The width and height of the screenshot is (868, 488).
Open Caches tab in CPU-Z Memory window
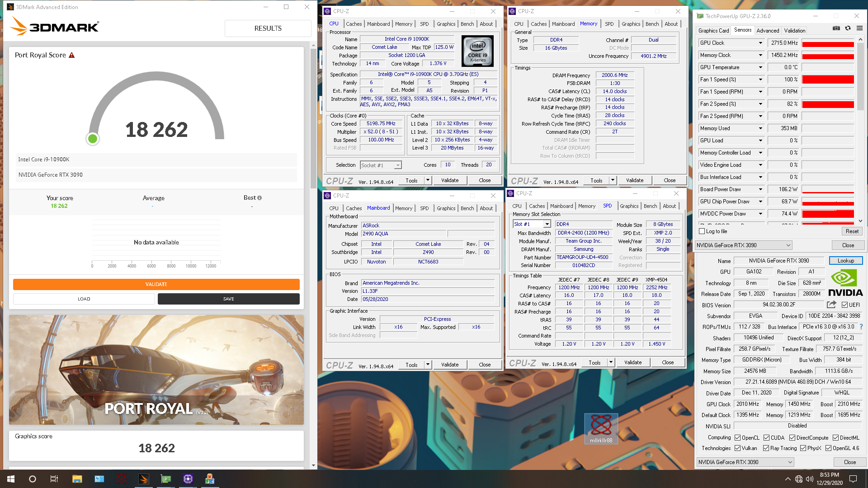[x=538, y=24]
